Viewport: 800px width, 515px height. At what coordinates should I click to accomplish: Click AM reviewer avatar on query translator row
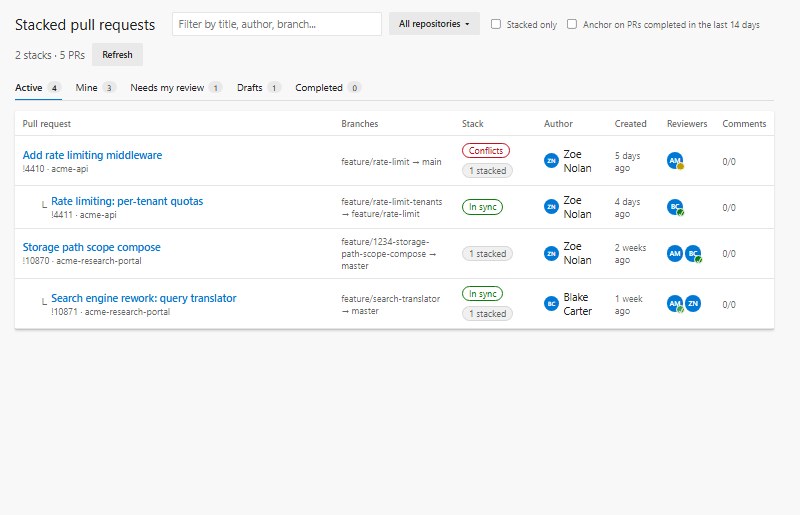coord(675,304)
